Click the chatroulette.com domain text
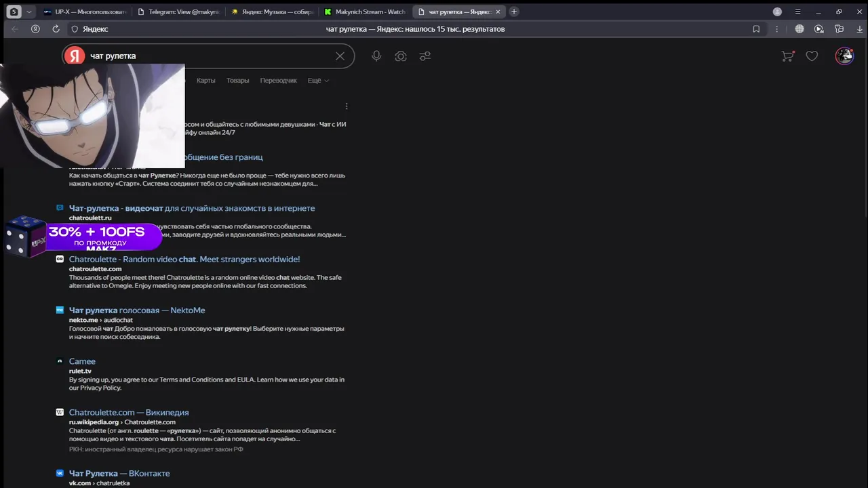 [x=95, y=269]
